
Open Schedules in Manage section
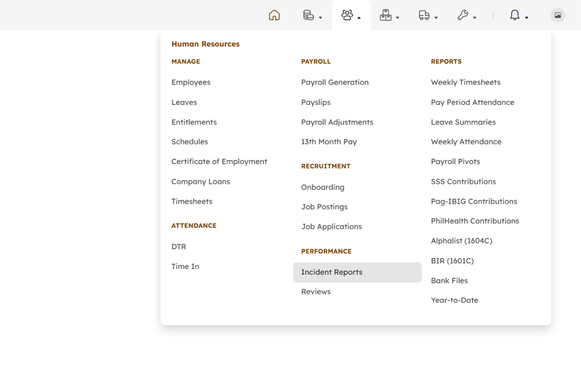[x=190, y=142]
